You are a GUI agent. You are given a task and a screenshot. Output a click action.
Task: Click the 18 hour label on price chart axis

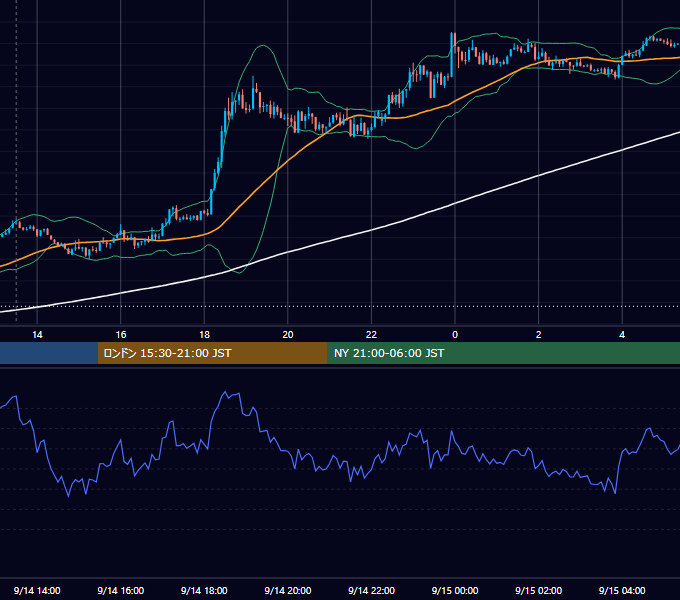tap(204, 335)
